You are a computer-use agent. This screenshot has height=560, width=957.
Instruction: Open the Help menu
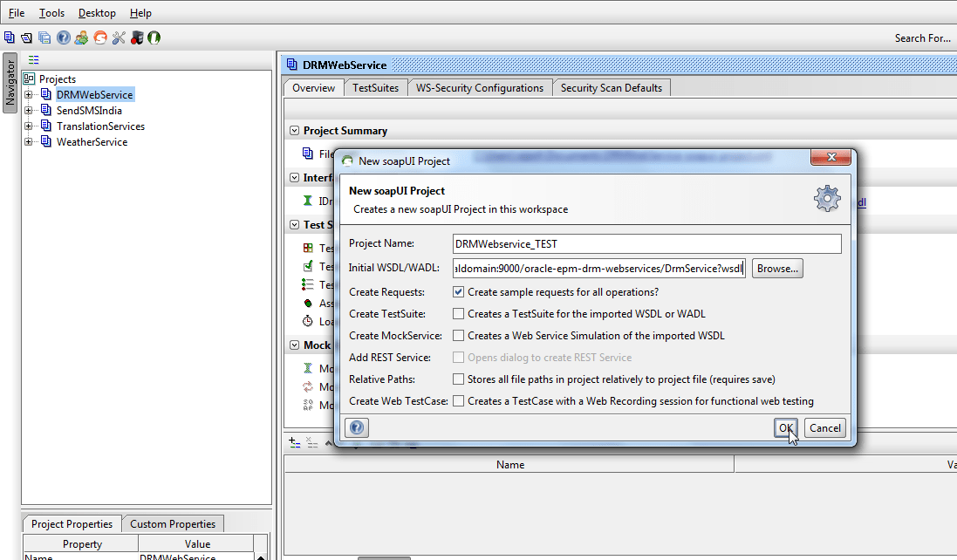point(141,13)
